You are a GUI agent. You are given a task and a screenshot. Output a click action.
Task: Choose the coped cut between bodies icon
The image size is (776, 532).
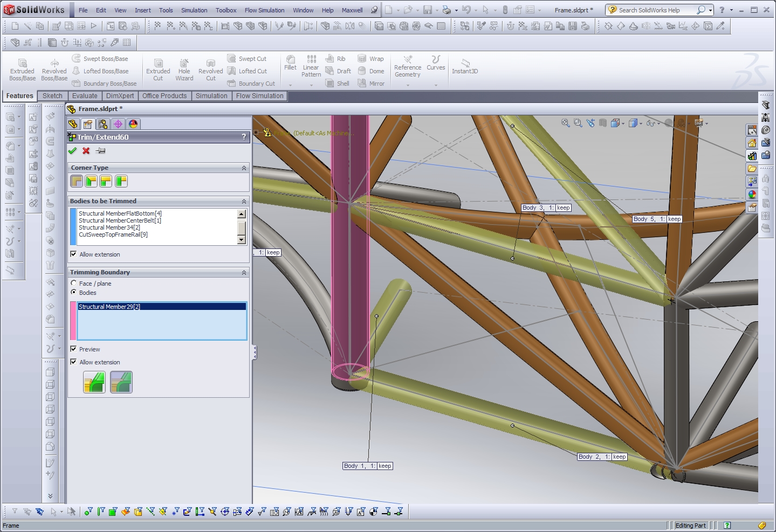121,382
